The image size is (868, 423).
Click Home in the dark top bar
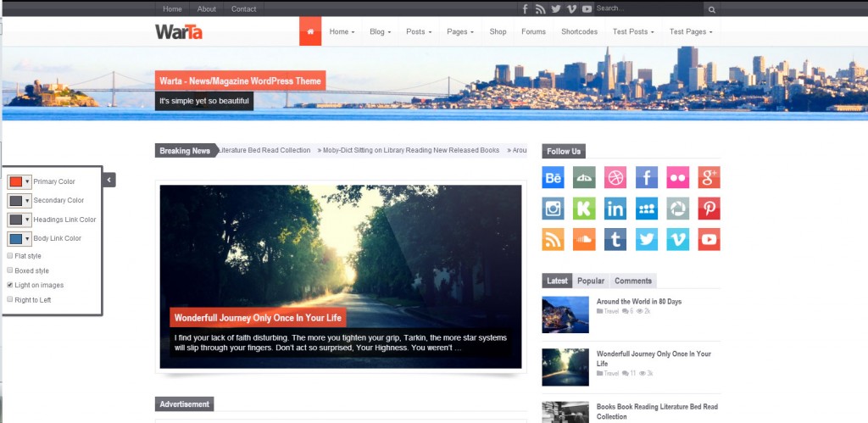click(172, 8)
